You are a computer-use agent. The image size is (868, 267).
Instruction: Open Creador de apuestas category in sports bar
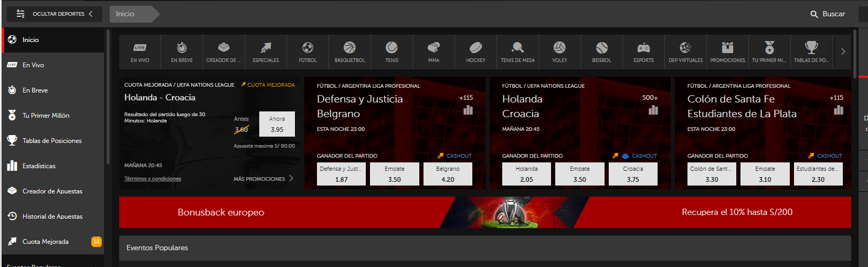click(x=224, y=52)
